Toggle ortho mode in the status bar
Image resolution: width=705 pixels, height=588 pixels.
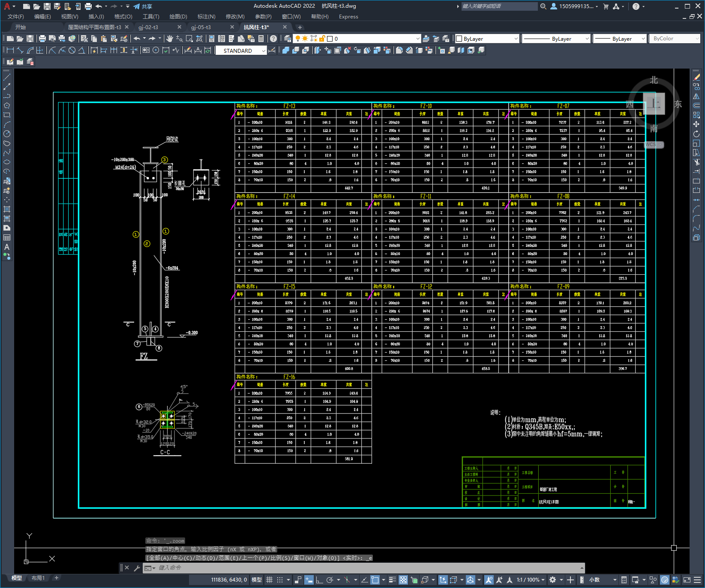[319, 580]
